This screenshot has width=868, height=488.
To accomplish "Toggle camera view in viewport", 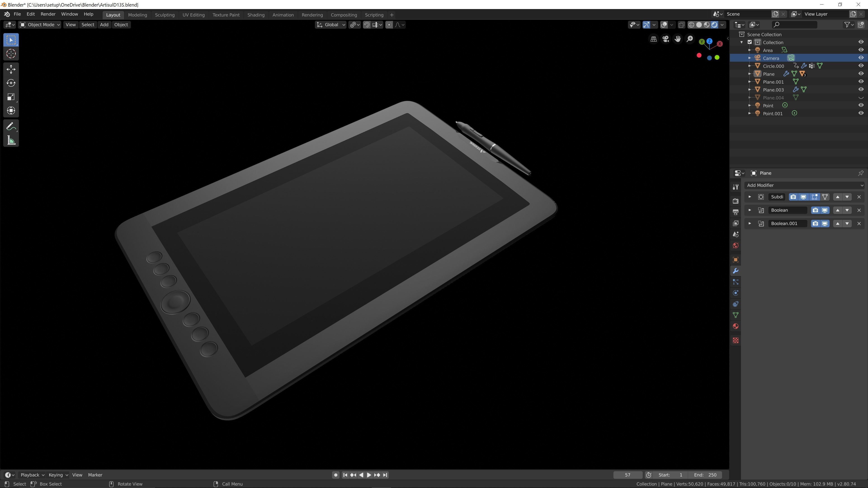I will 665,39.
